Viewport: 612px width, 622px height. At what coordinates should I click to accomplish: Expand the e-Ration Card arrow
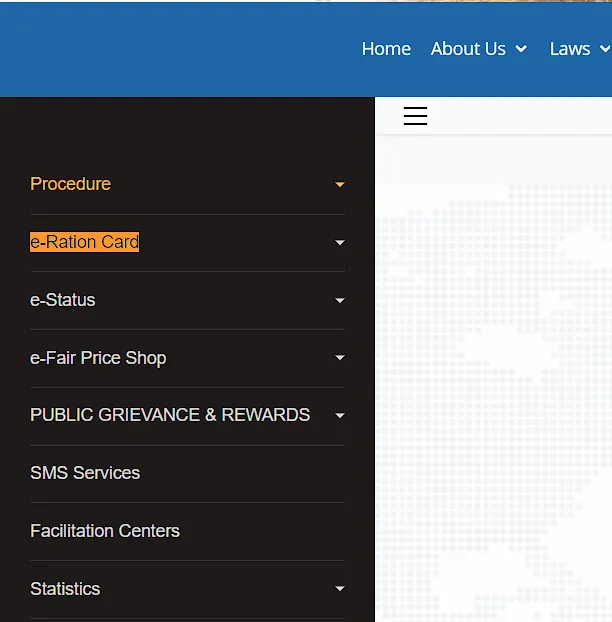pyautogui.click(x=340, y=242)
